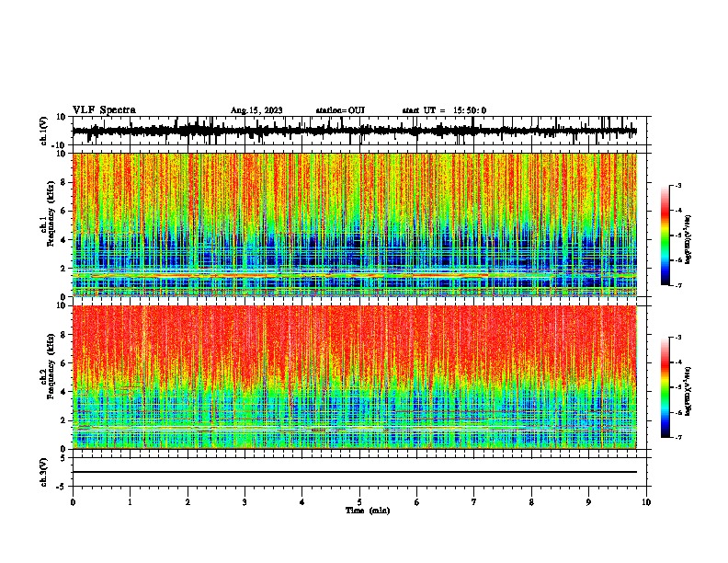Click time axis tick label "3"

(x=245, y=502)
